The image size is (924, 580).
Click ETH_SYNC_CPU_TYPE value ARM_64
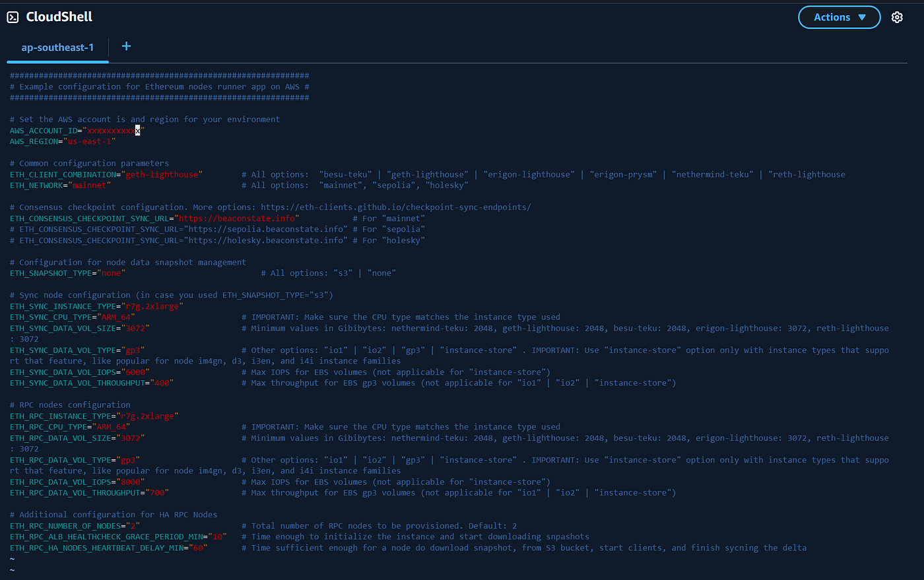tap(115, 317)
